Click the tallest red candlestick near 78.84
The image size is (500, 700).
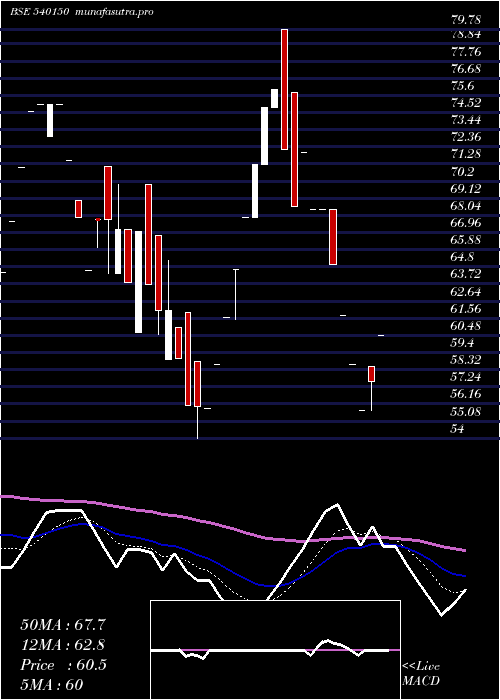point(284,89)
